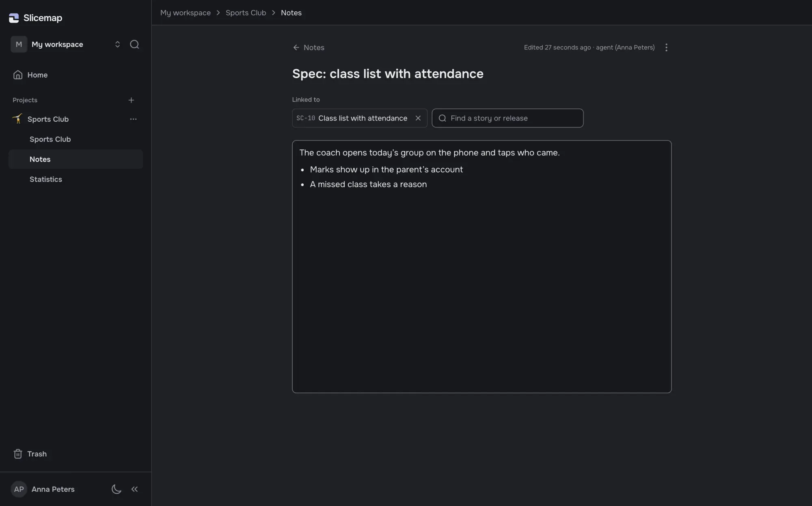Click the note title heading

point(388,74)
